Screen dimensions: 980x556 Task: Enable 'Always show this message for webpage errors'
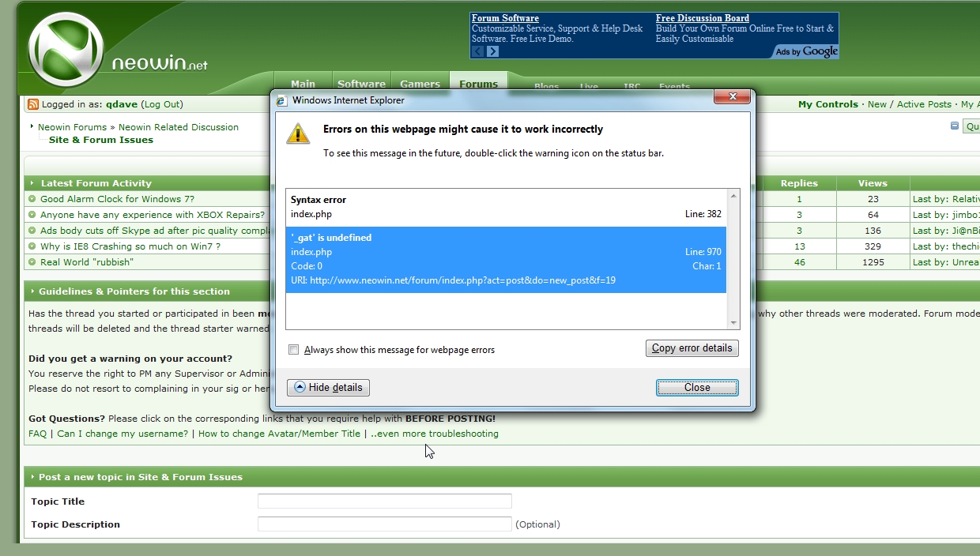[x=294, y=350]
